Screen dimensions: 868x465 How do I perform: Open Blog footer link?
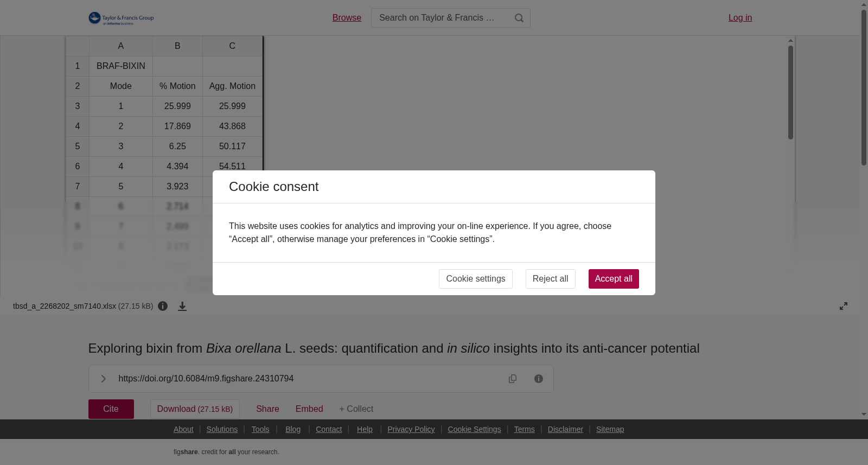(293, 429)
